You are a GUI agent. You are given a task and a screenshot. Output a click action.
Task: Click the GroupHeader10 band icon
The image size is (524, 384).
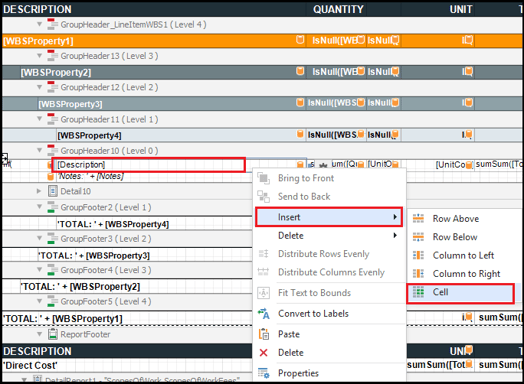[52, 150]
